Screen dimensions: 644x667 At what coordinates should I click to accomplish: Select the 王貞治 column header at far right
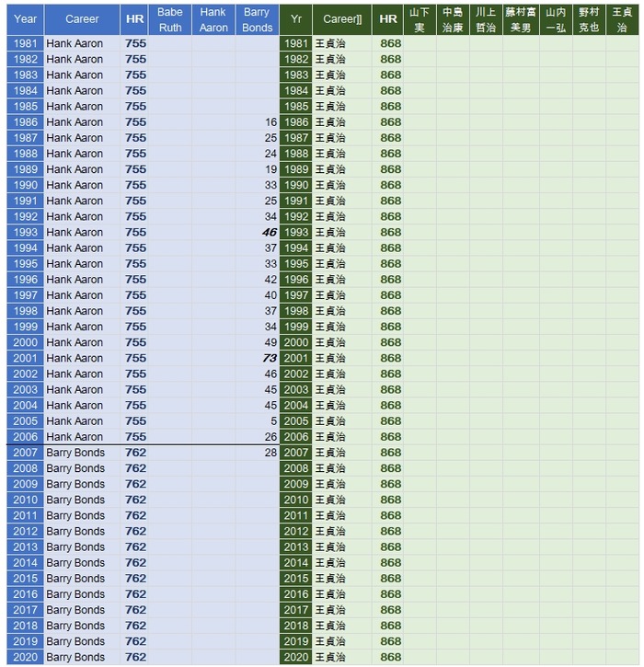click(622, 19)
